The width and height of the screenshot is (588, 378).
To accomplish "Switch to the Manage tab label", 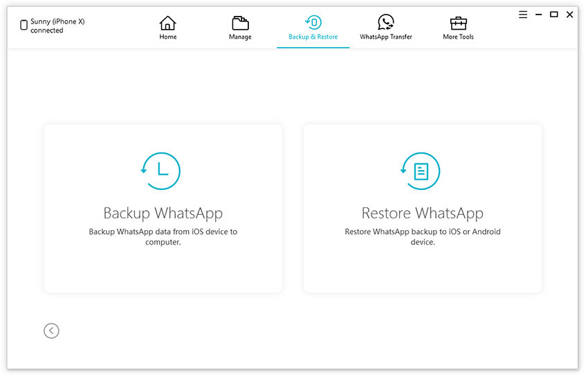I will coord(240,37).
